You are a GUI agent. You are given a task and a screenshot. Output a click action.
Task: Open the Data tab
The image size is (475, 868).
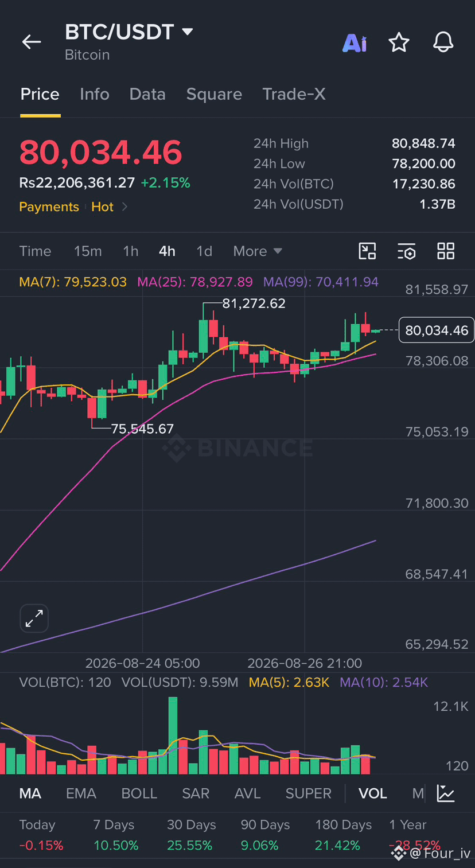(147, 94)
